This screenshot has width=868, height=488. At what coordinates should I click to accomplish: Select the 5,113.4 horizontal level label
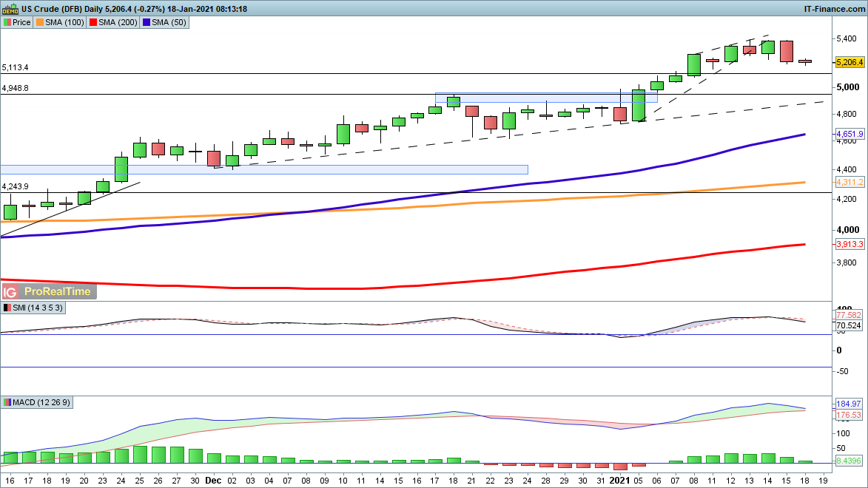point(16,67)
